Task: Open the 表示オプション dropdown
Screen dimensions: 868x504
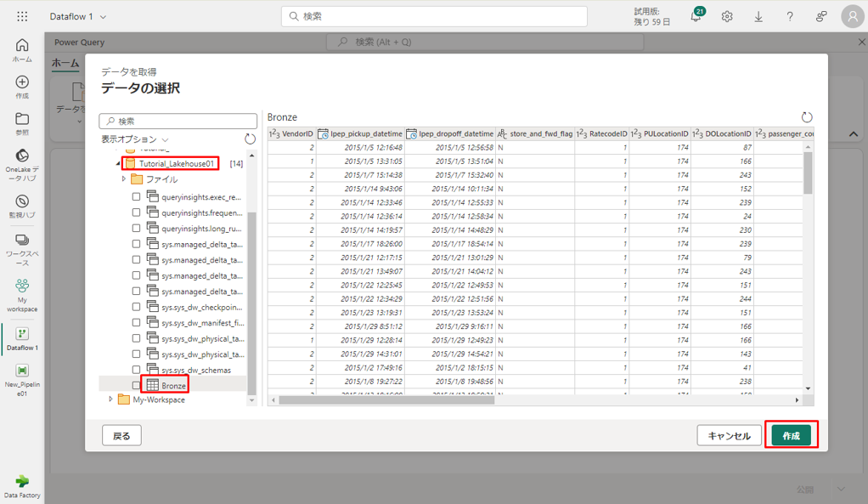Action: [x=135, y=139]
